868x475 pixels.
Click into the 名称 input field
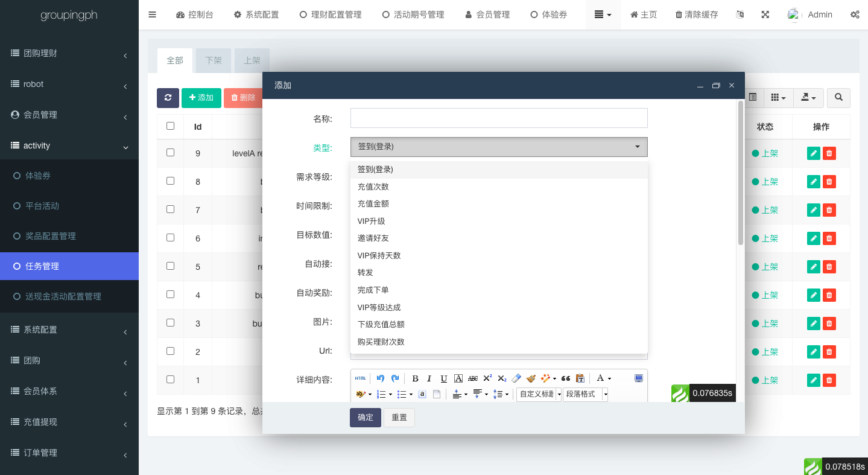498,118
